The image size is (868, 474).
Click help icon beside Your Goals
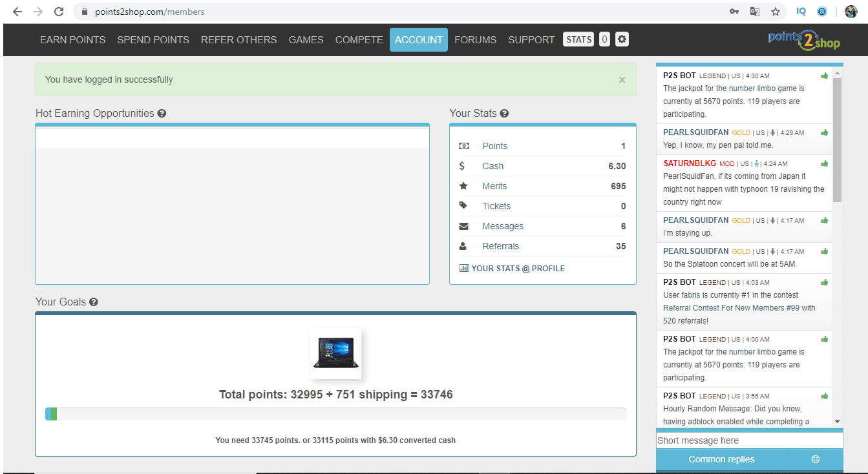pos(94,302)
